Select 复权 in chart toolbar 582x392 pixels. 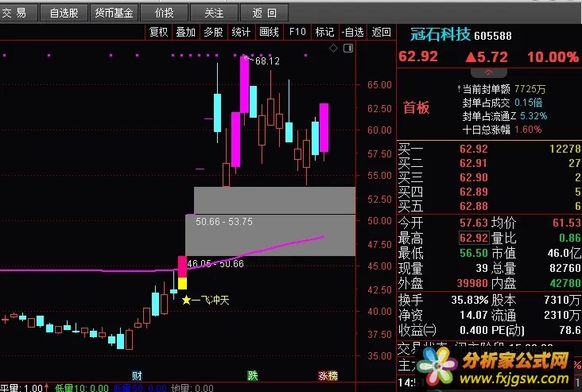158,33
